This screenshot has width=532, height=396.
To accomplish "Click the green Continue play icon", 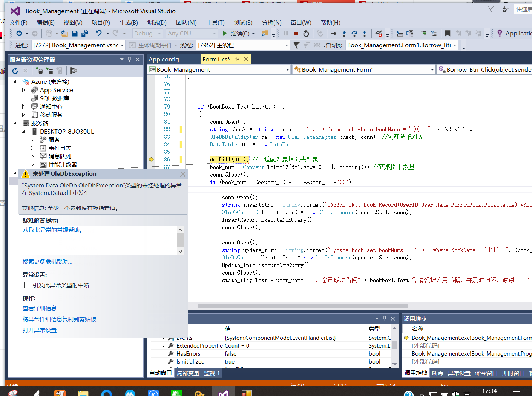I will pos(225,34).
